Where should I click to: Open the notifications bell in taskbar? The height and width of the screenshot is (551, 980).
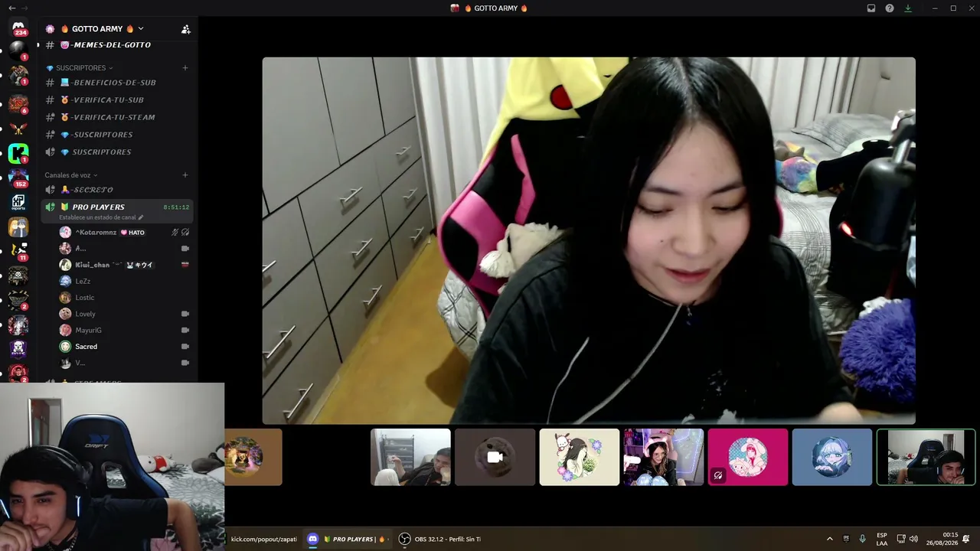coord(966,539)
